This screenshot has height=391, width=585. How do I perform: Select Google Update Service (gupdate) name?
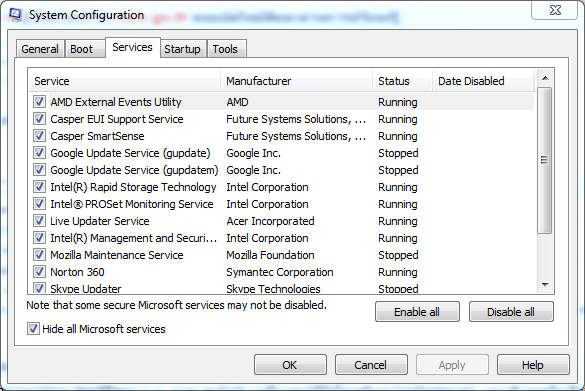(x=130, y=153)
